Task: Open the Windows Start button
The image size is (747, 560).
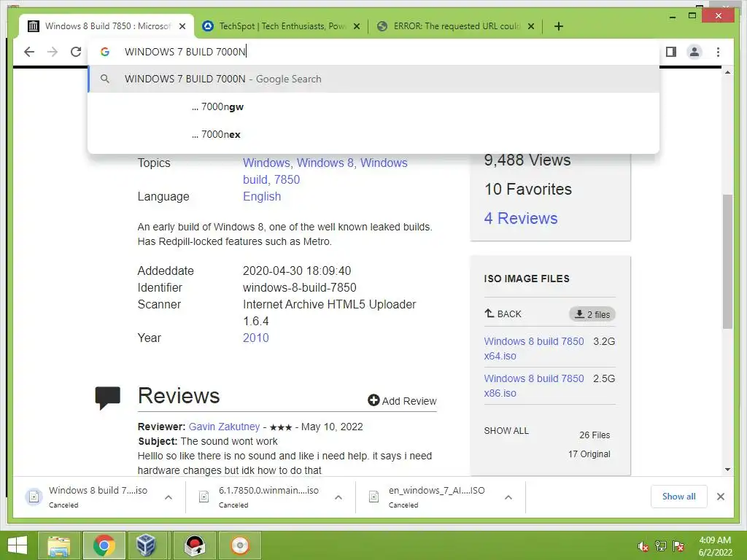Action: [18, 545]
